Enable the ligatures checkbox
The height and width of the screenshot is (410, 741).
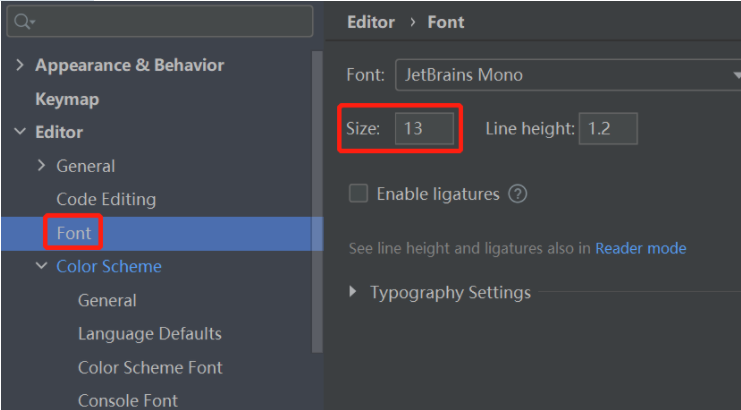[x=358, y=194]
